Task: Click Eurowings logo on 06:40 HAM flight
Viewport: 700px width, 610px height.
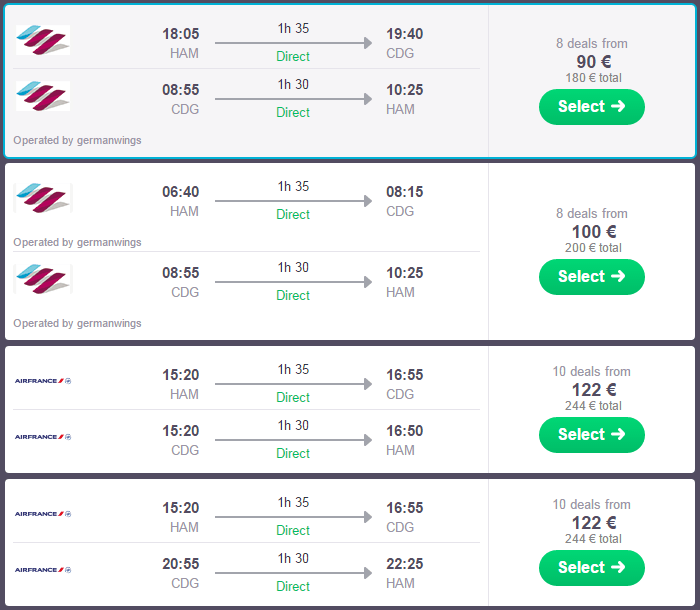Action: click(43, 198)
